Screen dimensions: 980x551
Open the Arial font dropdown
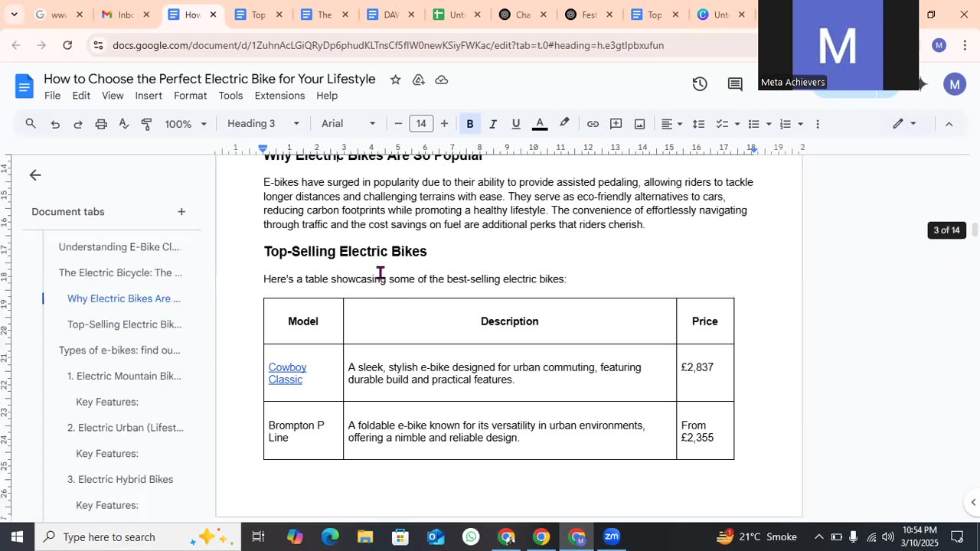pyautogui.click(x=348, y=124)
